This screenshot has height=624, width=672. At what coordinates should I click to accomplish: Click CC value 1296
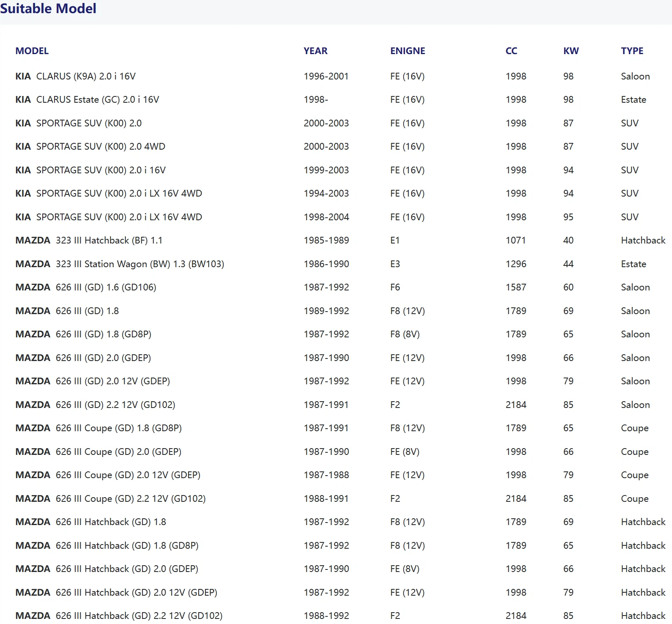516,264
